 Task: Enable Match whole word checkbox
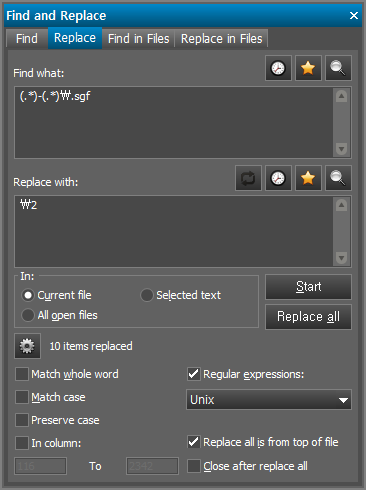click(x=22, y=374)
